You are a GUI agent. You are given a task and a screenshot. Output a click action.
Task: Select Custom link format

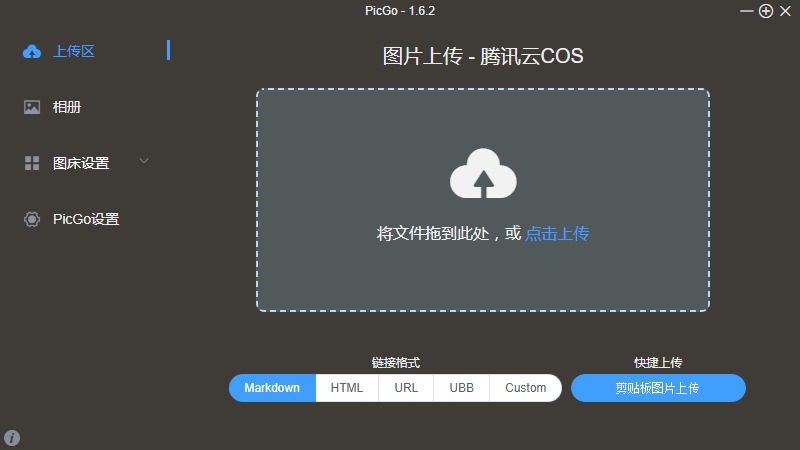coord(526,388)
